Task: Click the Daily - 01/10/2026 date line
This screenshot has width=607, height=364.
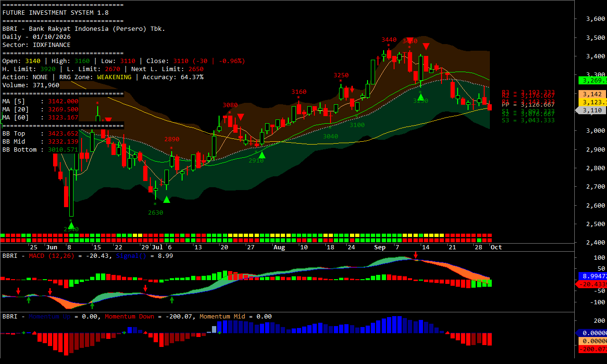Action: [37, 37]
